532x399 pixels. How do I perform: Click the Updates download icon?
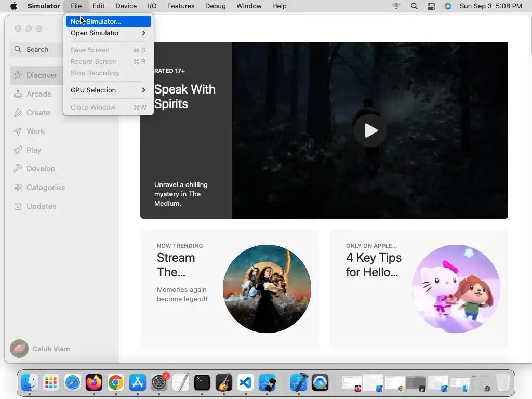coord(18,206)
